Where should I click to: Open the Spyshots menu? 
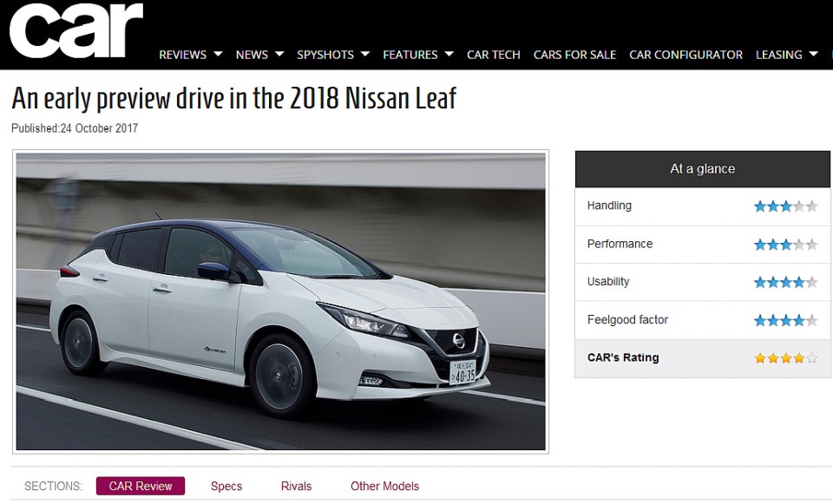pyautogui.click(x=325, y=55)
